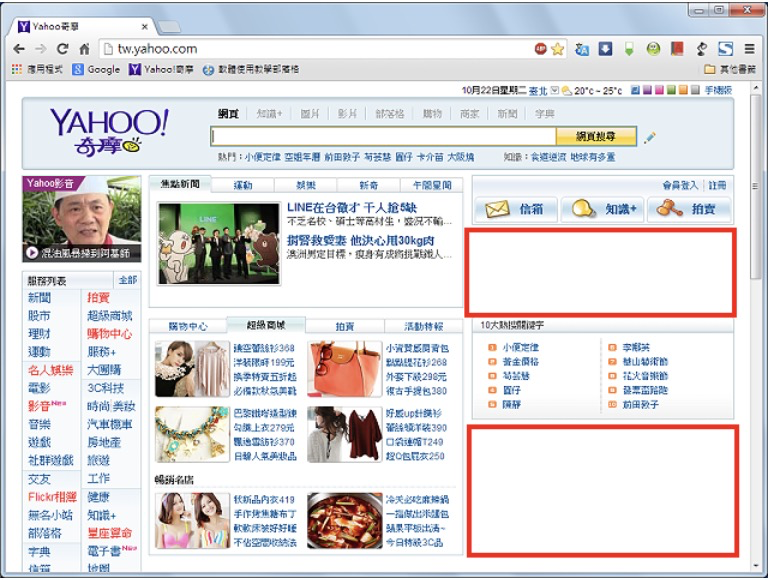Screen dimensions: 772x580
Task: Select the purple theme color swatch
Action: point(647,90)
